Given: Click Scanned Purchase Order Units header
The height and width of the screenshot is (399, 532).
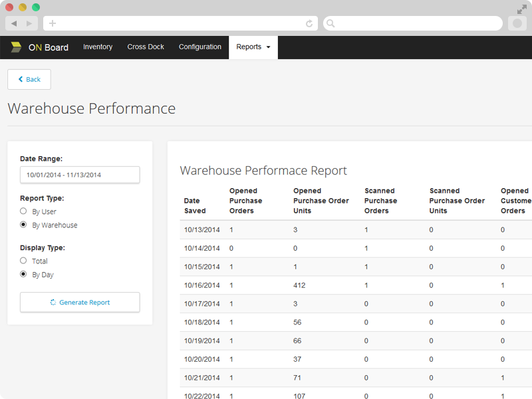Looking at the screenshot, I should click(x=457, y=201).
